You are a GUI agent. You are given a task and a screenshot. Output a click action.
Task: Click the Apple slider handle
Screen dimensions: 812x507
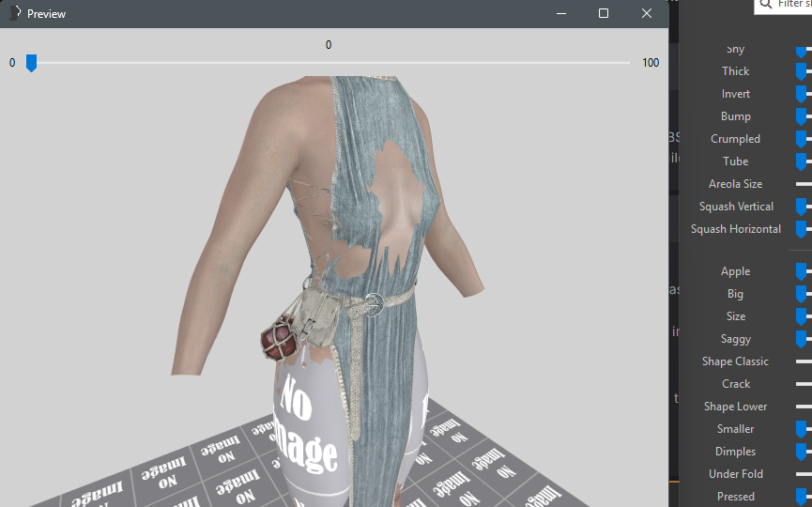(x=801, y=271)
